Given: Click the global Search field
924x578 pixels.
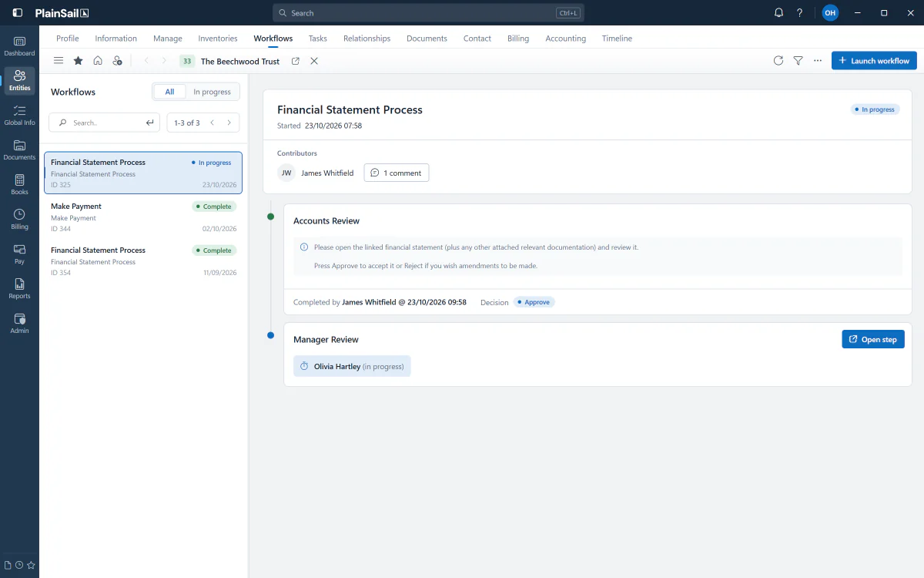Looking at the screenshot, I should (428, 13).
